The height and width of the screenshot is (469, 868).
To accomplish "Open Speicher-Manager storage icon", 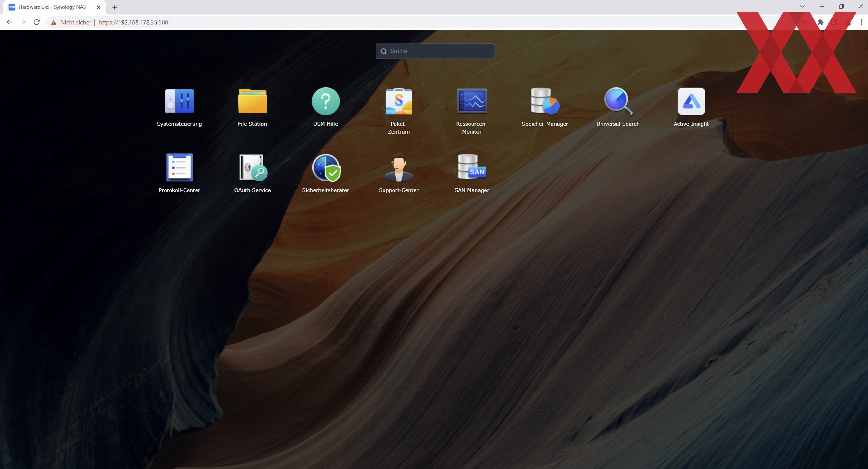I will pos(545,101).
